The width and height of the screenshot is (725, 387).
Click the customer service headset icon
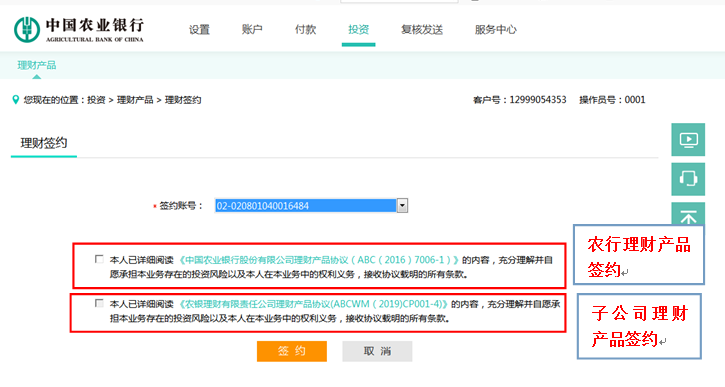tap(688, 179)
